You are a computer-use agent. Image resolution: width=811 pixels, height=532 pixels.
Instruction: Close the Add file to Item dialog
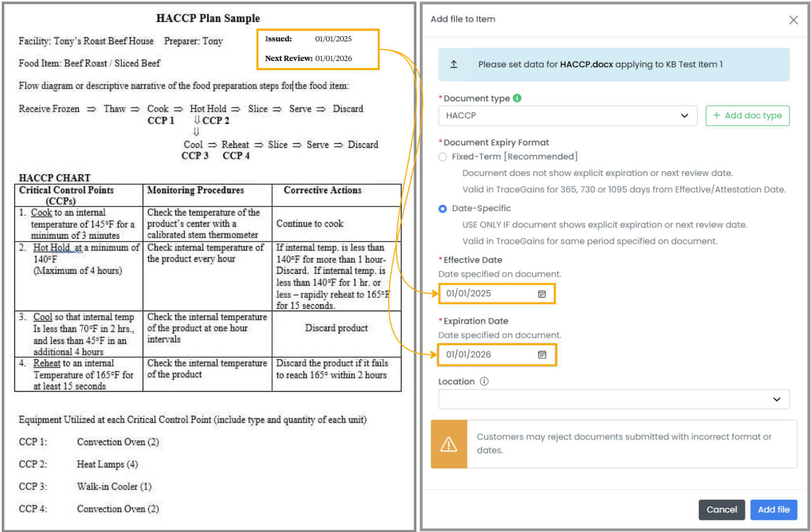(794, 20)
